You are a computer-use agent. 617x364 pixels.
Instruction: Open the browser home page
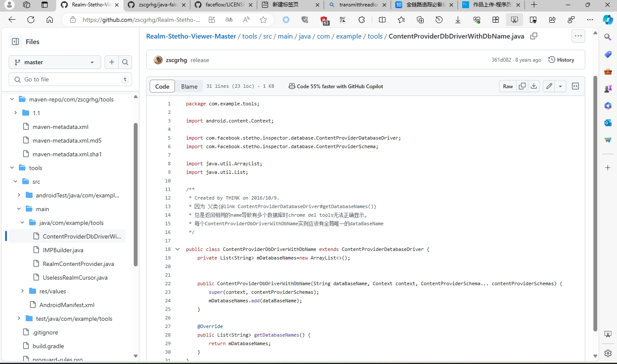click(x=50, y=20)
